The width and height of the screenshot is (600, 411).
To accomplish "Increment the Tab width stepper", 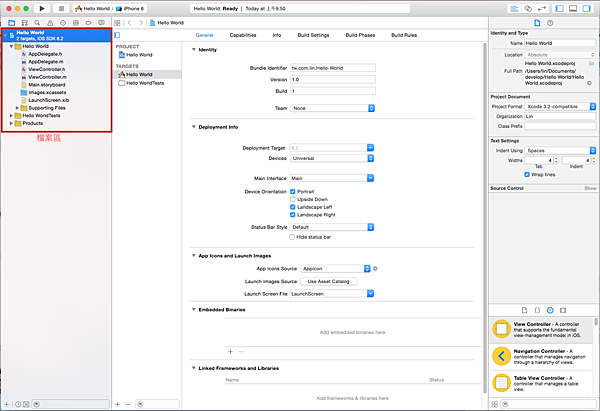I will pos(556,159).
